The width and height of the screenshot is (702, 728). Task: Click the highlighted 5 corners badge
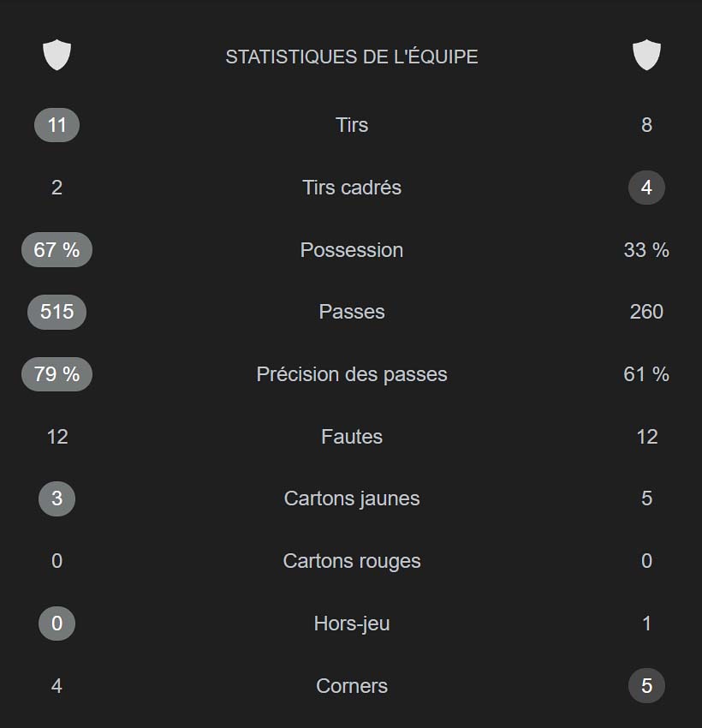(646, 686)
